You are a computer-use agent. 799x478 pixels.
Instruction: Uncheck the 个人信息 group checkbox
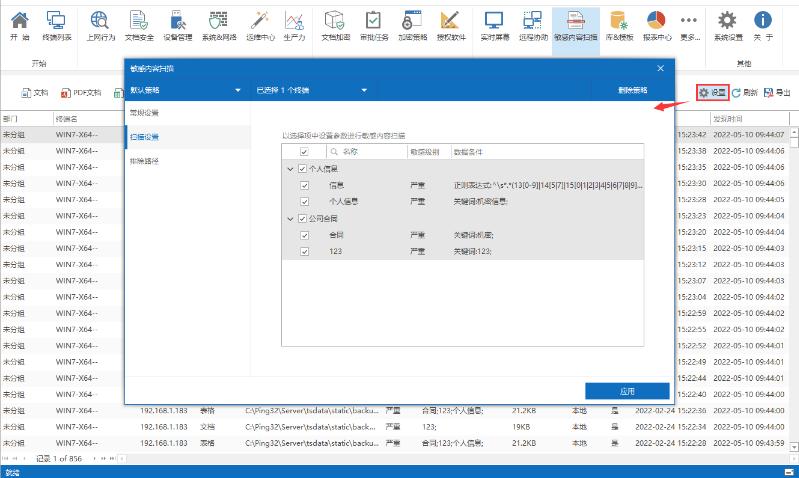coord(301,169)
